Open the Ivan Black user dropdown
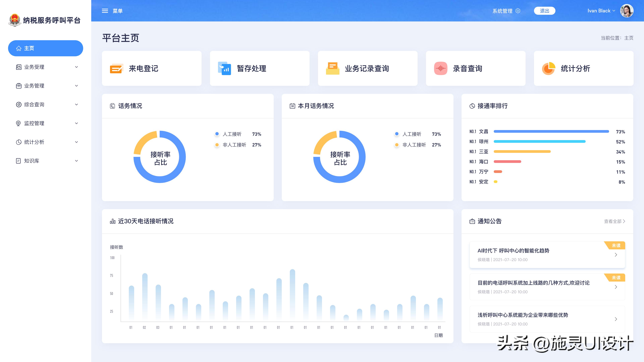The image size is (644, 362). (601, 11)
